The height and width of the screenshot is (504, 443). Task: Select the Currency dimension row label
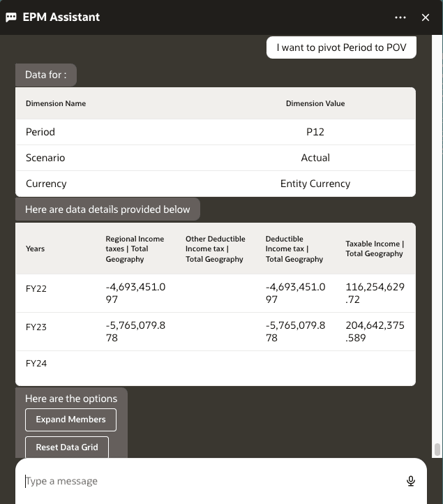(x=46, y=184)
